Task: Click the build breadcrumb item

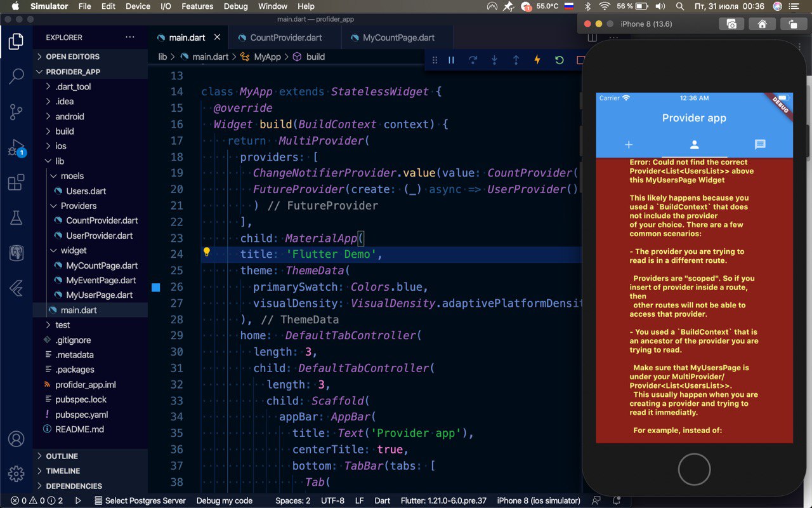Action: tap(309, 57)
